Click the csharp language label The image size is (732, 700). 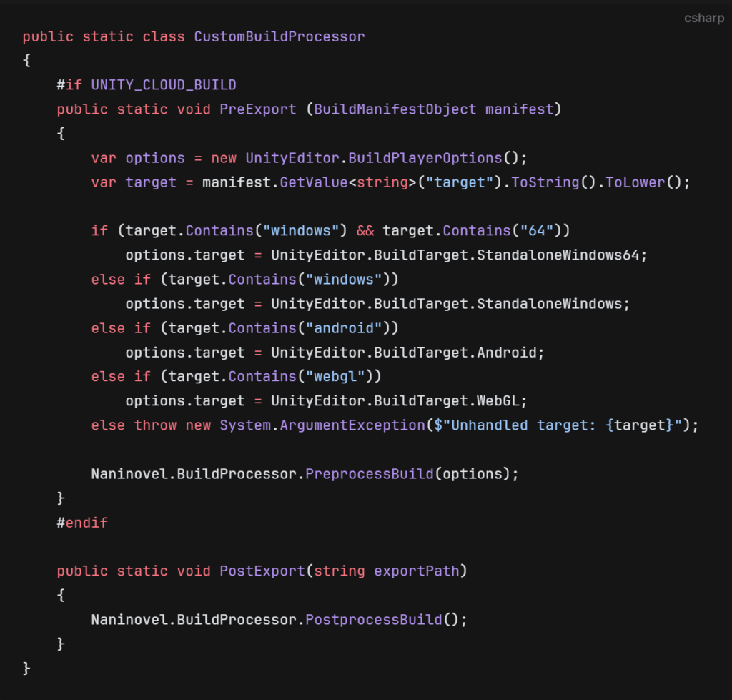[703, 18]
